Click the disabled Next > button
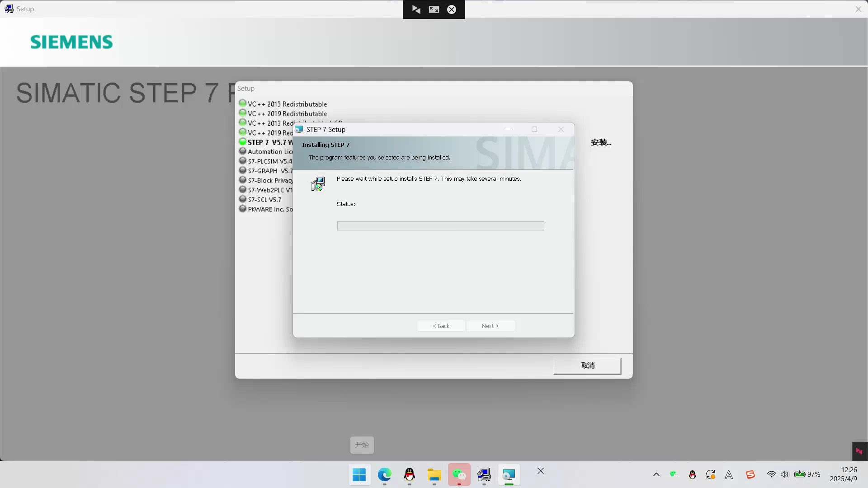 [491, 326]
